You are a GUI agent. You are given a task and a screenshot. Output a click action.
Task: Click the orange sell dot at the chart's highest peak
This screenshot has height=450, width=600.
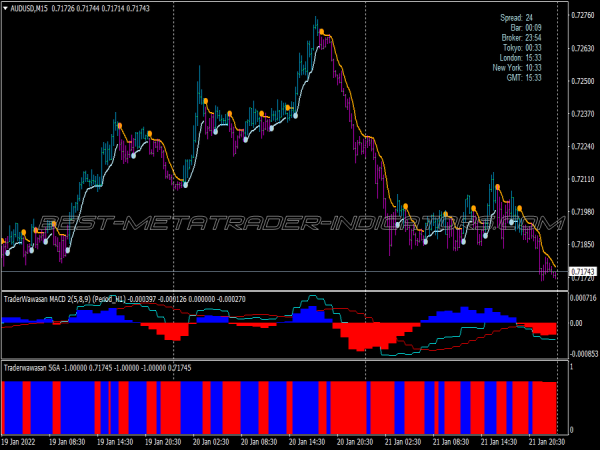coord(322,31)
